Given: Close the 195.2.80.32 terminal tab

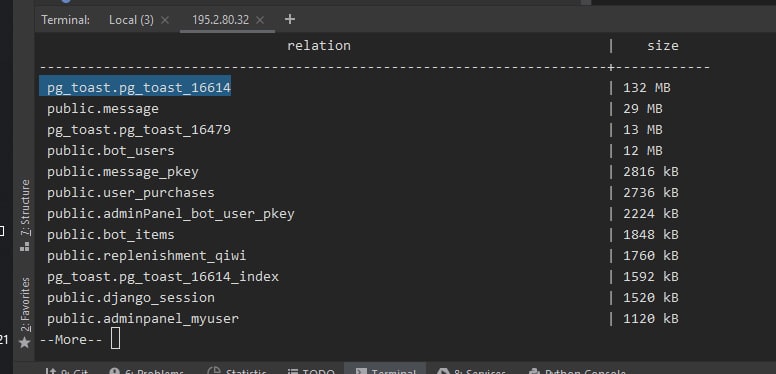Looking at the screenshot, I should click(x=260, y=20).
